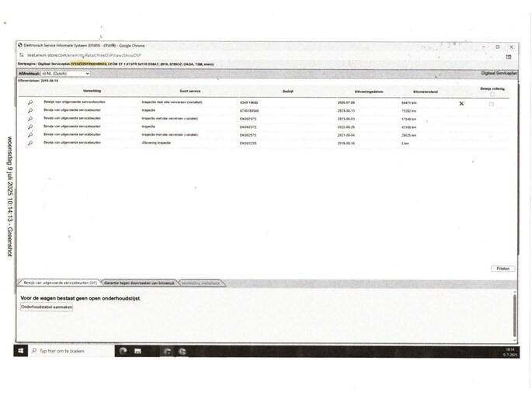Click the Chrome site info icon in address bar

pos(22,56)
